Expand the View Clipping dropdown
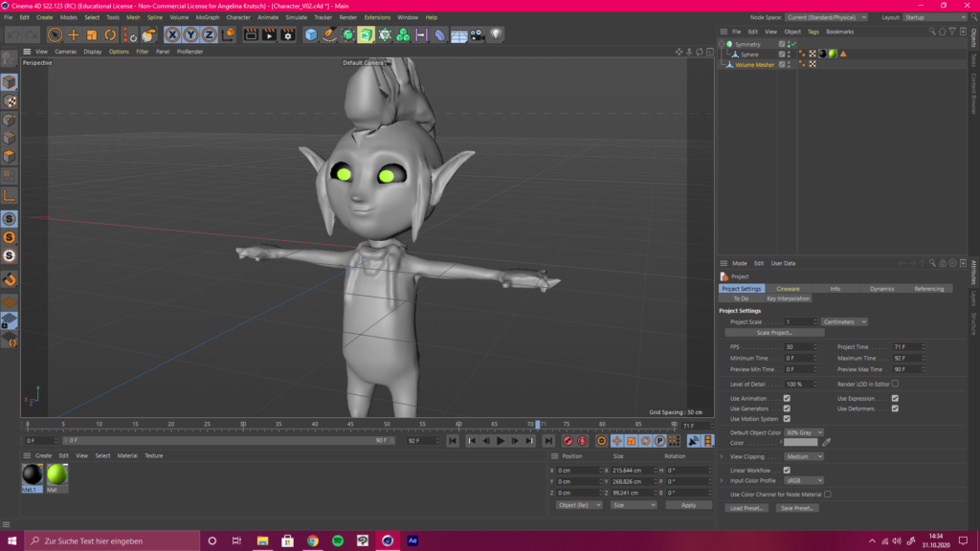Image resolution: width=980 pixels, height=551 pixels. click(x=804, y=456)
